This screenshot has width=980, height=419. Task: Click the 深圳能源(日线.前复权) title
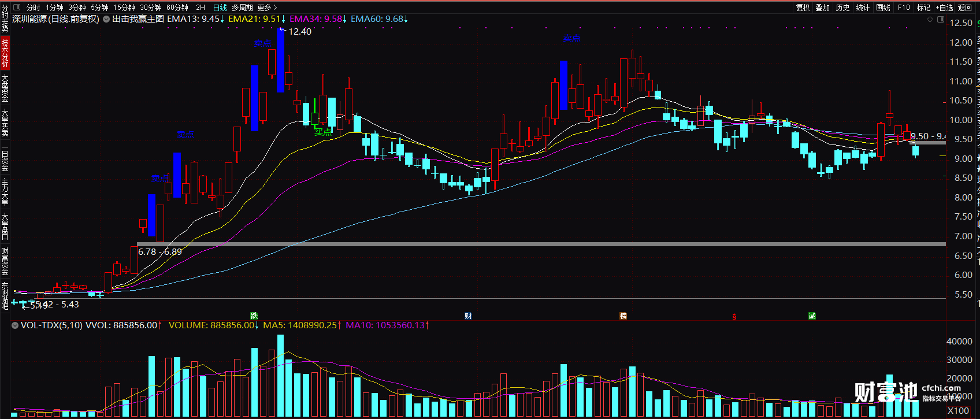[x=56, y=19]
